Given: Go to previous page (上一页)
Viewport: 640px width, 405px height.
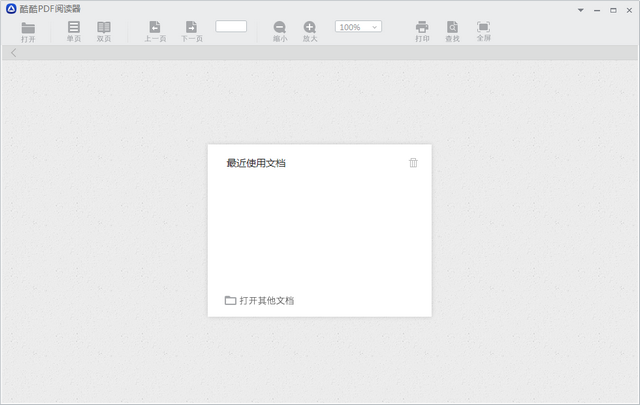Looking at the screenshot, I should click(155, 30).
